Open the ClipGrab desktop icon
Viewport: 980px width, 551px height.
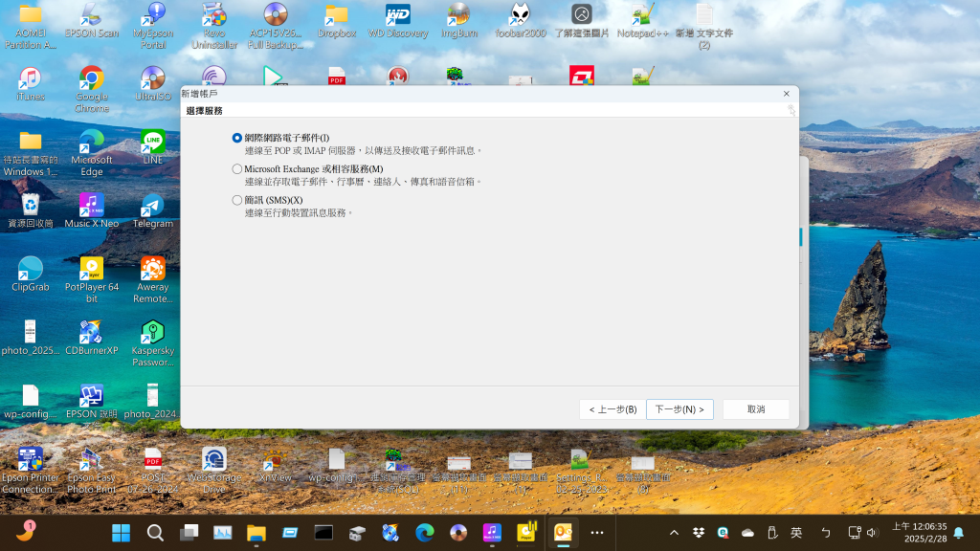(x=31, y=274)
